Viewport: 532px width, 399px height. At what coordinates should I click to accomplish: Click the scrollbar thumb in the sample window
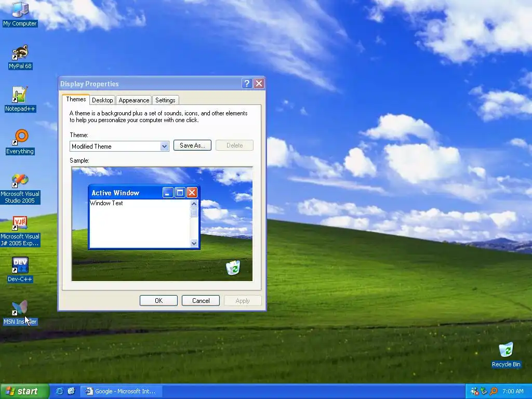coord(194,212)
